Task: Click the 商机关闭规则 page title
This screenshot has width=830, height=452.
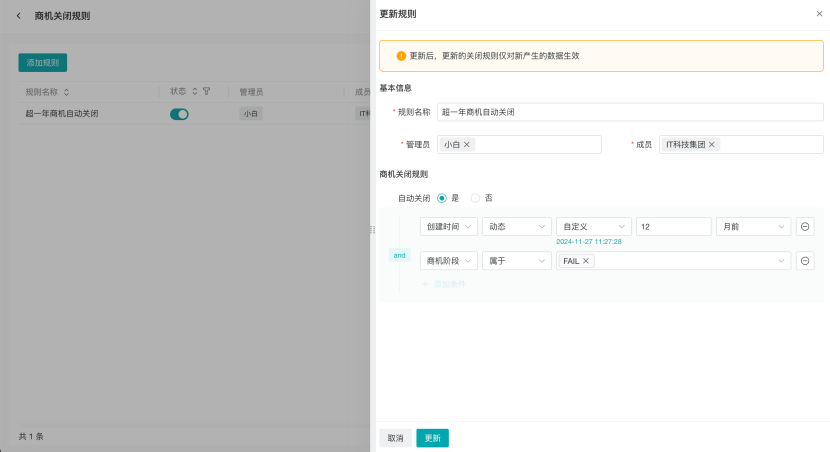Action: [62, 16]
